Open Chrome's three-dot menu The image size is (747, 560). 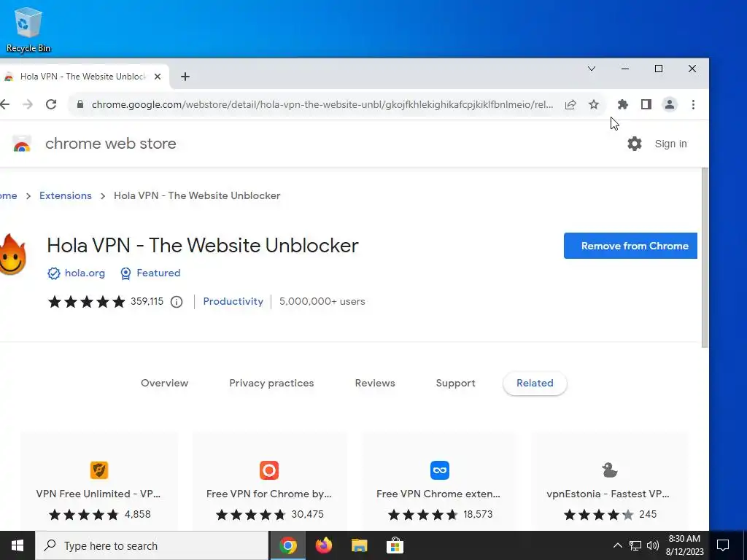693,104
